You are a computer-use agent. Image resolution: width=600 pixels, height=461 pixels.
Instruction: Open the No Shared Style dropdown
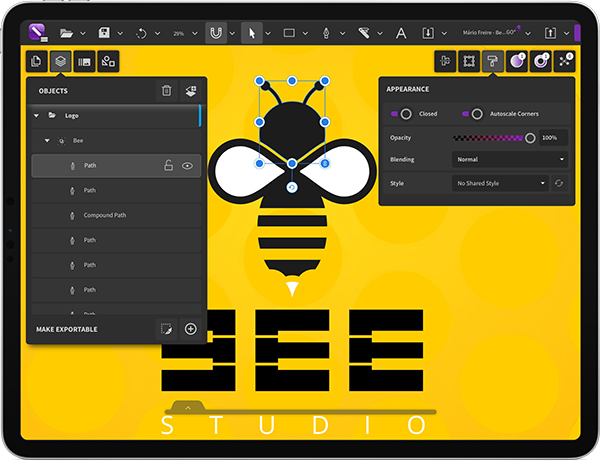(500, 184)
